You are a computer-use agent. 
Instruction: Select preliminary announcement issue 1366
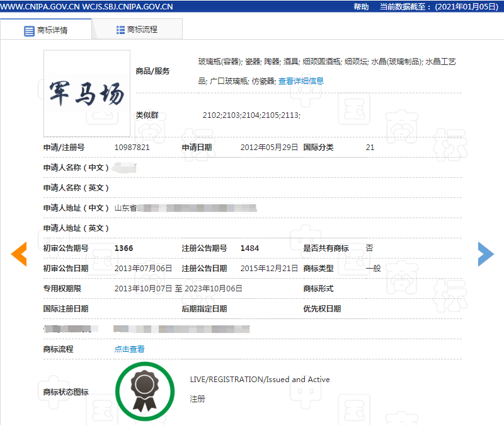(123, 248)
